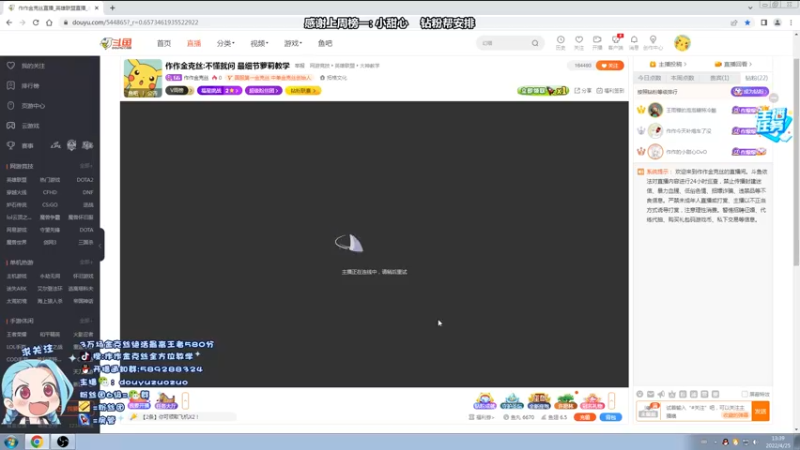
Task: Click the Douyu logo in the header
Action: pyautogui.click(x=116, y=43)
